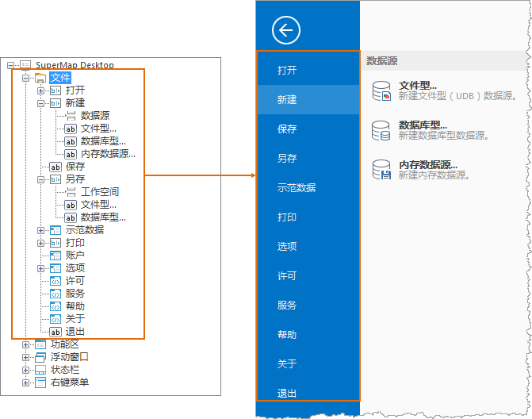The width and height of the screenshot is (532, 419).
Task: Click the 浮动窗口 window icon in tree
Action: tap(40, 357)
